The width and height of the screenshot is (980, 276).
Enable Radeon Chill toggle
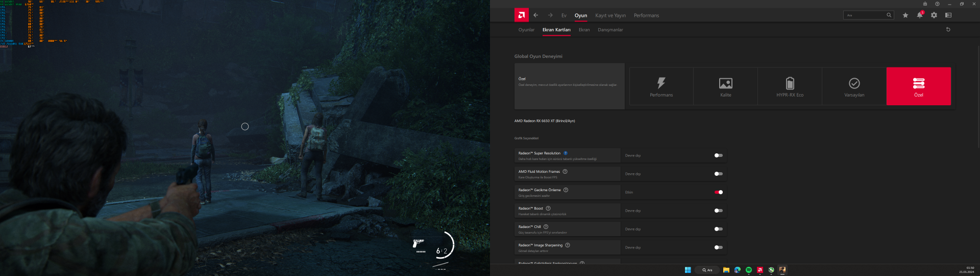(719, 229)
